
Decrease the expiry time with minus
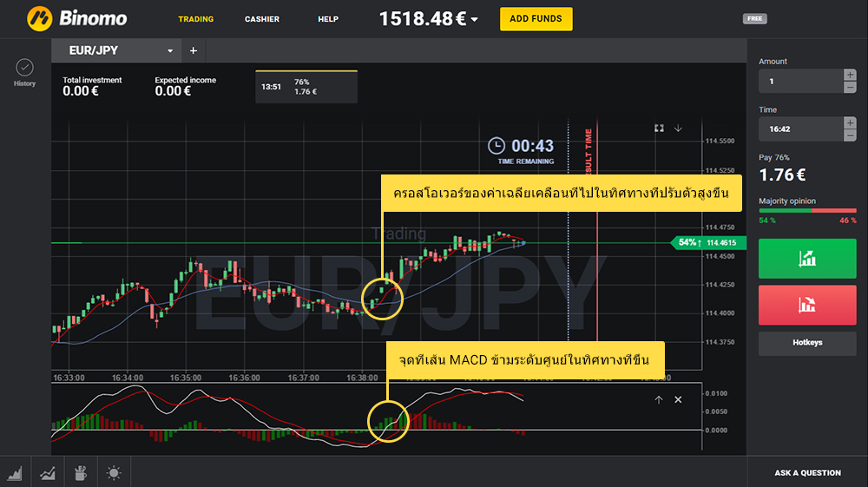tap(850, 135)
